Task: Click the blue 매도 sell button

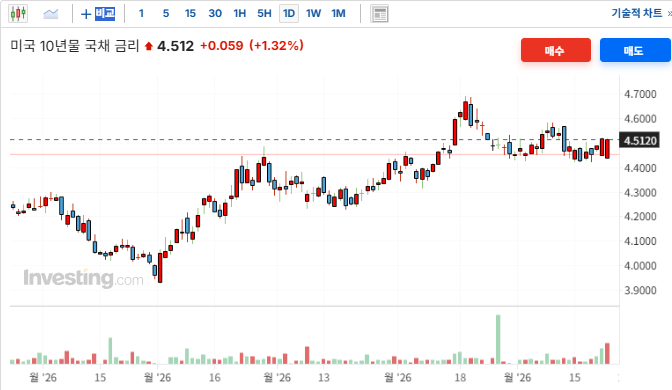Action: coord(635,50)
